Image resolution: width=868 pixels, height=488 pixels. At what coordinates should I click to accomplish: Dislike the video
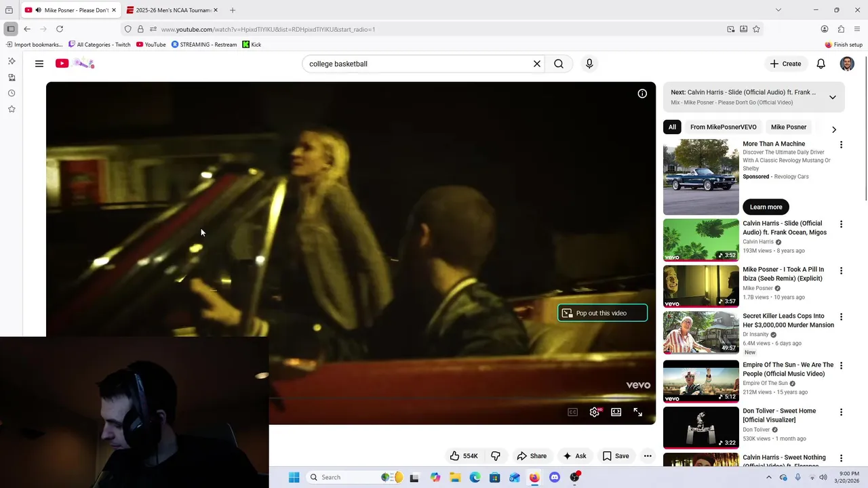tap(496, 456)
